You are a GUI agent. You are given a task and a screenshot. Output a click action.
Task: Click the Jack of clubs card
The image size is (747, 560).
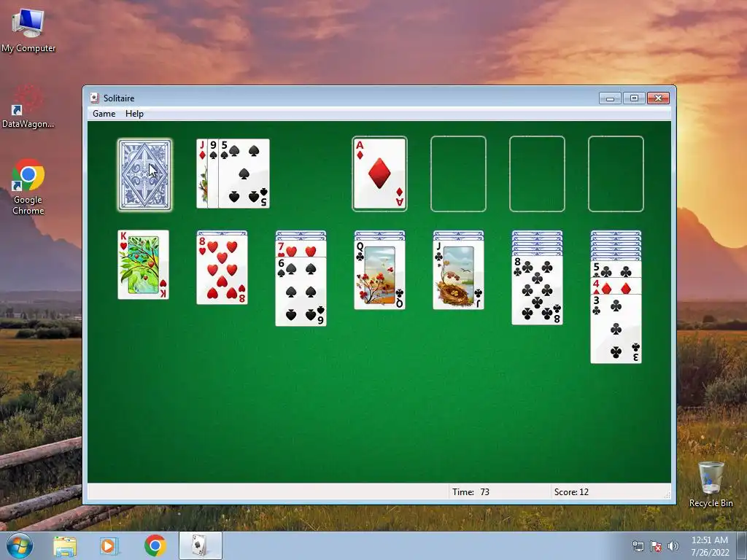(458, 275)
